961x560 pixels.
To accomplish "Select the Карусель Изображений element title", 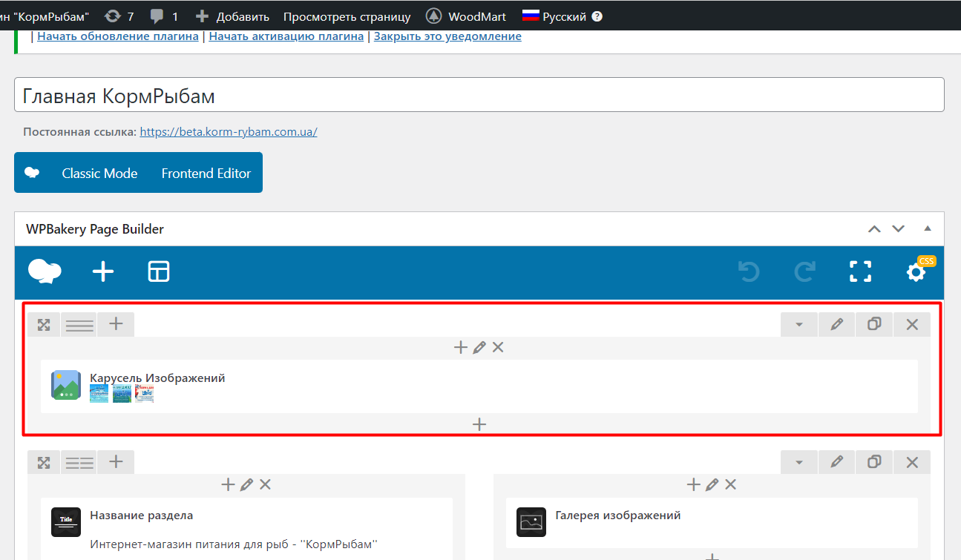I will [157, 378].
